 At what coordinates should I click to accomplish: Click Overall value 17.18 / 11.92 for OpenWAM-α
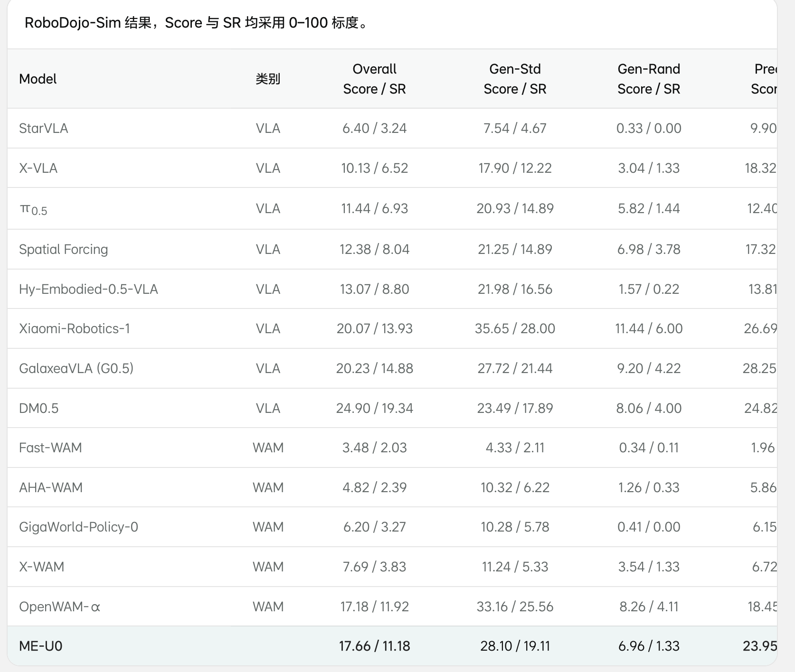click(374, 607)
